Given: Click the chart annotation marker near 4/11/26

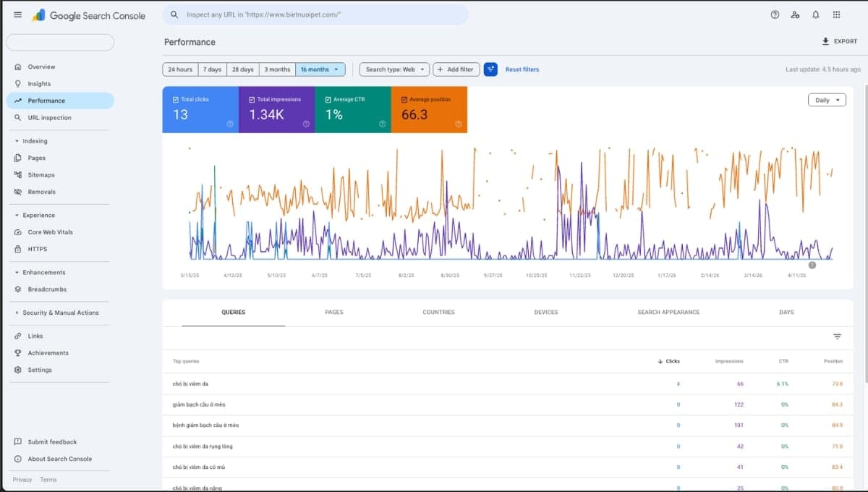Looking at the screenshot, I should click(x=812, y=266).
